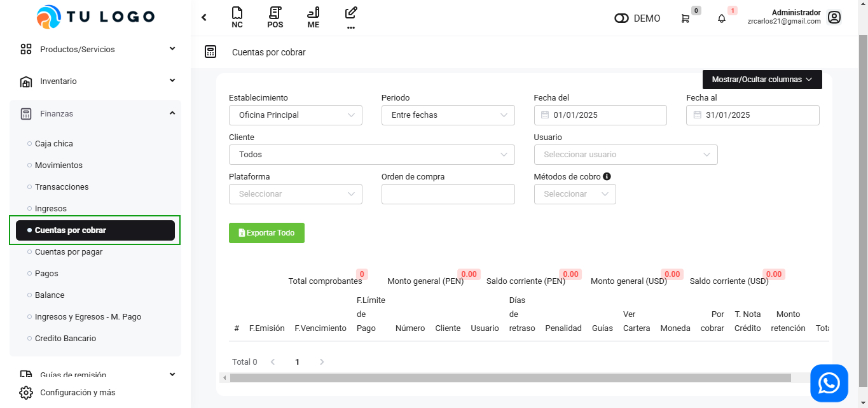Screen dimensions: 868x408
Task: Click the edit shortcuts pencil icon
Action: click(351, 14)
